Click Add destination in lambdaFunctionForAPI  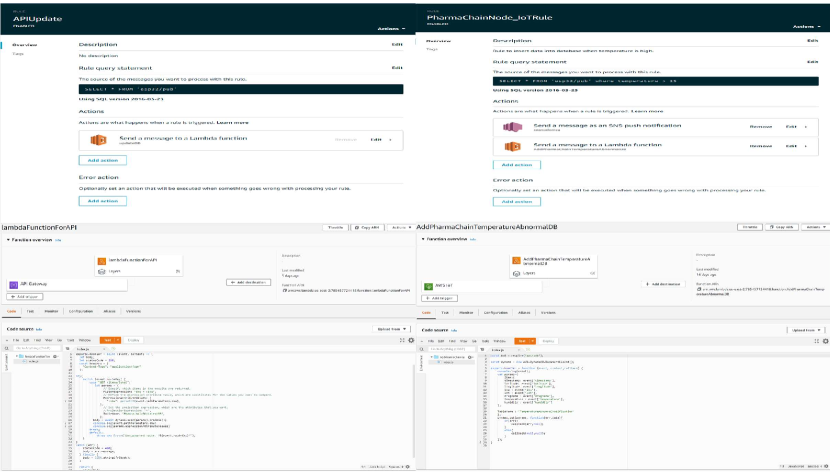click(248, 283)
